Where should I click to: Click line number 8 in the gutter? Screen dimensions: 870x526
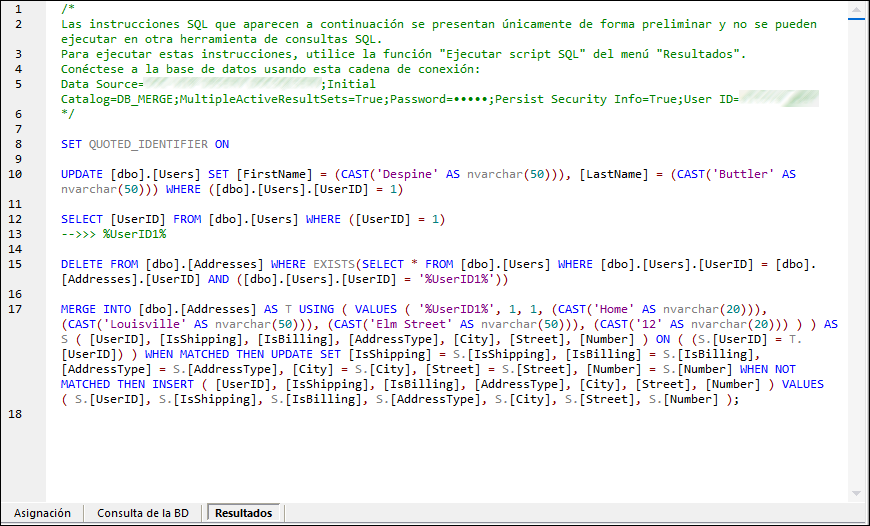point(19,144)
